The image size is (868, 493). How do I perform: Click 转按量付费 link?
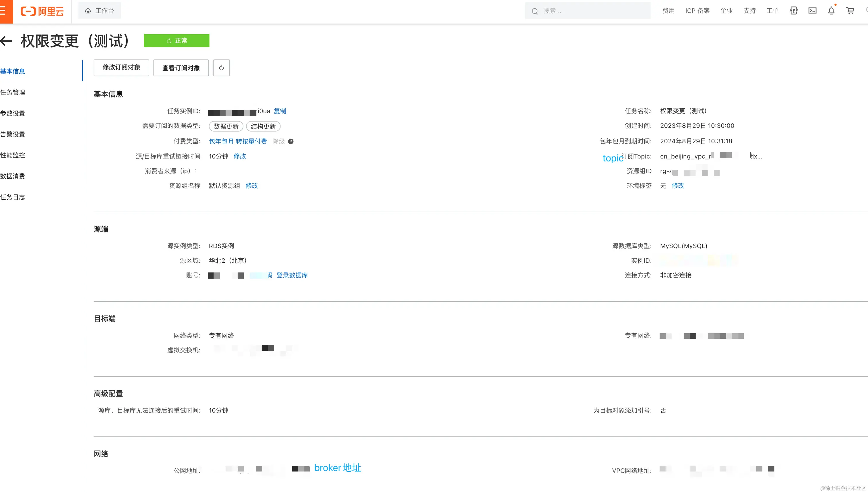point(251,142)
